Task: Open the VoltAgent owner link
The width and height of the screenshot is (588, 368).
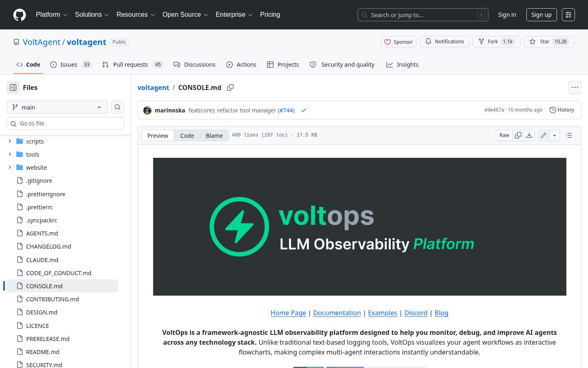Action: click(42, 42)
